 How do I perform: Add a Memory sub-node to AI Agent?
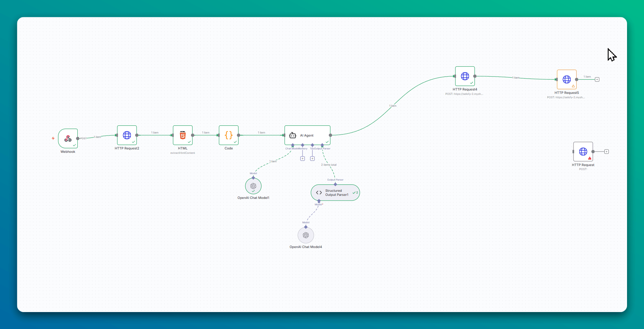pos(303,159)
